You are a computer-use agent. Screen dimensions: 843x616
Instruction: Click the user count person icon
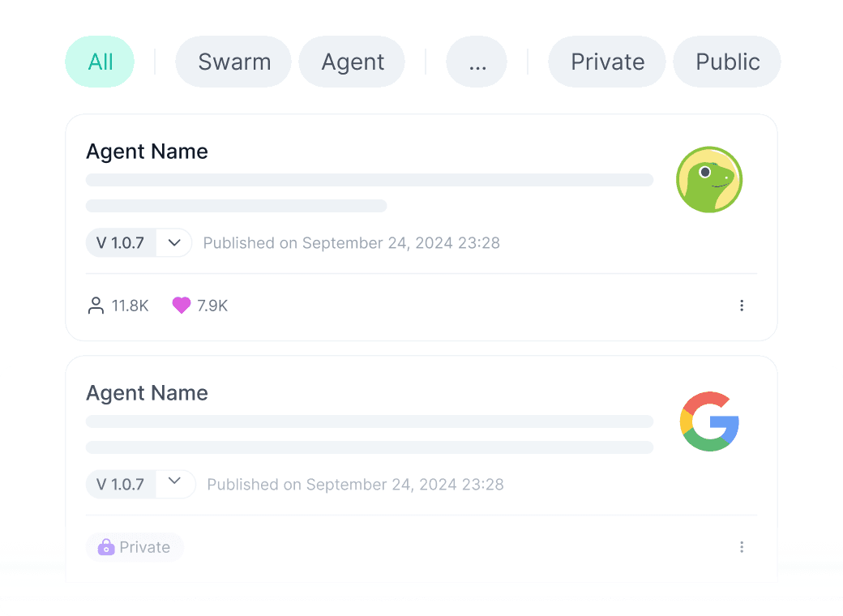(x=96, y=306)
